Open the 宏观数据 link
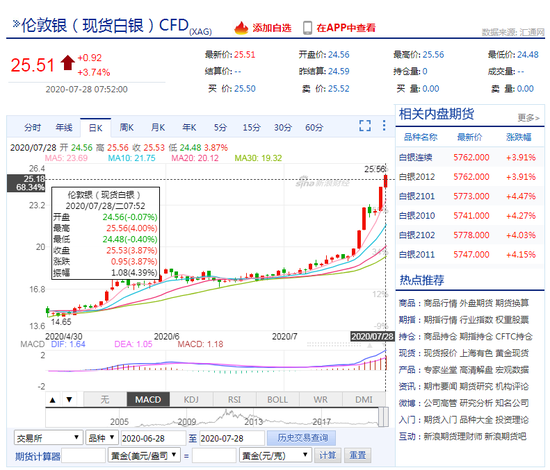 click(x=512, y=369)
